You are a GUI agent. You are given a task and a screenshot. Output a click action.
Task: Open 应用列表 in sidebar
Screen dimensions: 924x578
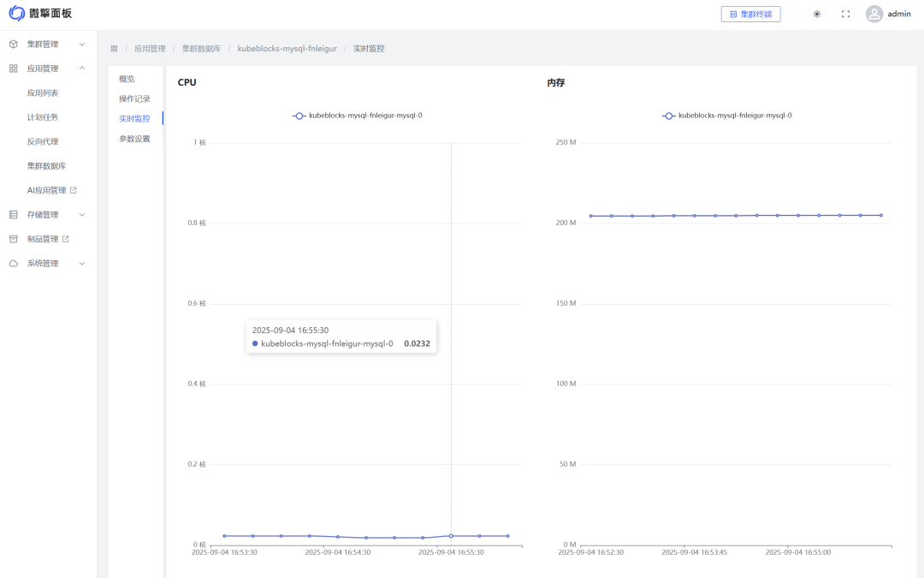[43, 93]
